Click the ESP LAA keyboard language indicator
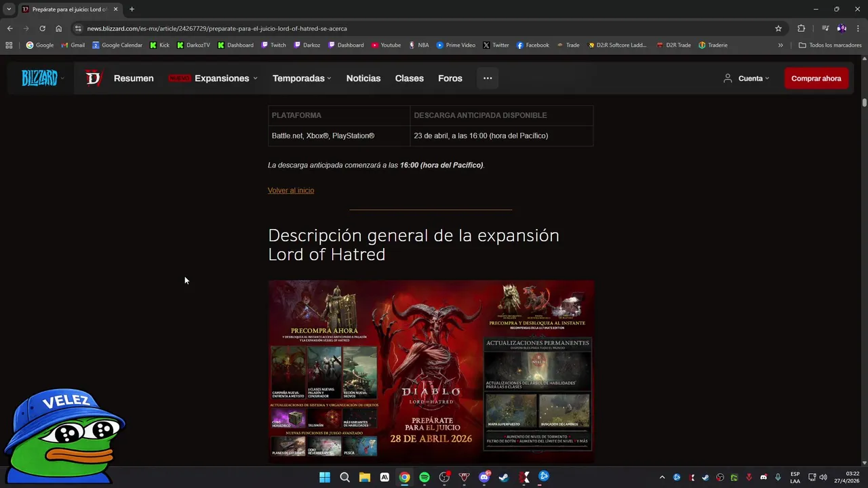This screenshot has width=868, height=488. 795,477
